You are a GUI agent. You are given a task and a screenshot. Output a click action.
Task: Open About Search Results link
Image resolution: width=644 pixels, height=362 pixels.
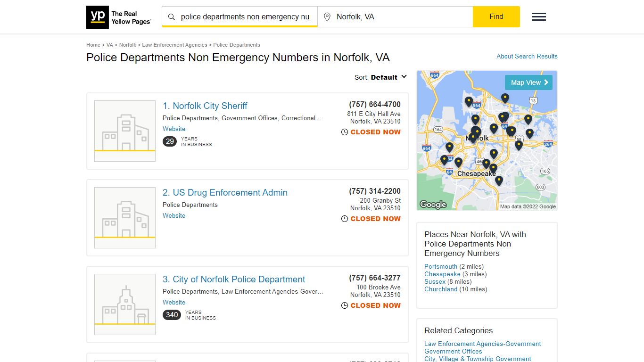point(527,56)
